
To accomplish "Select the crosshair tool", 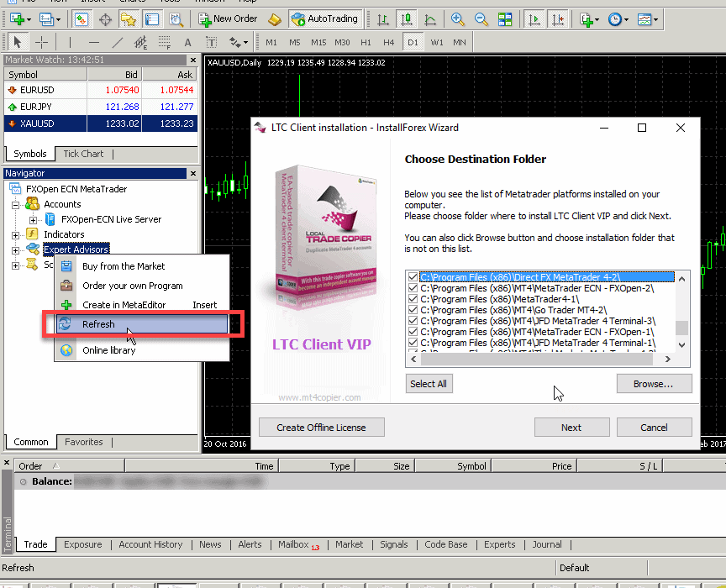I will (42, 43).
